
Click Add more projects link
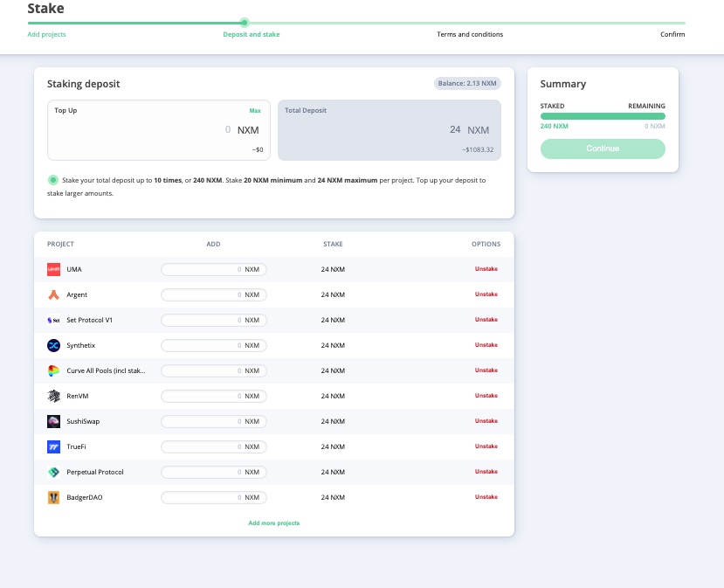[274, 522]
